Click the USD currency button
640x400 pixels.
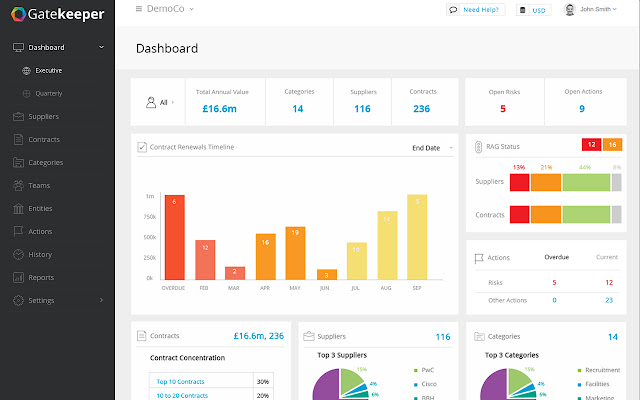pos(533,10)
